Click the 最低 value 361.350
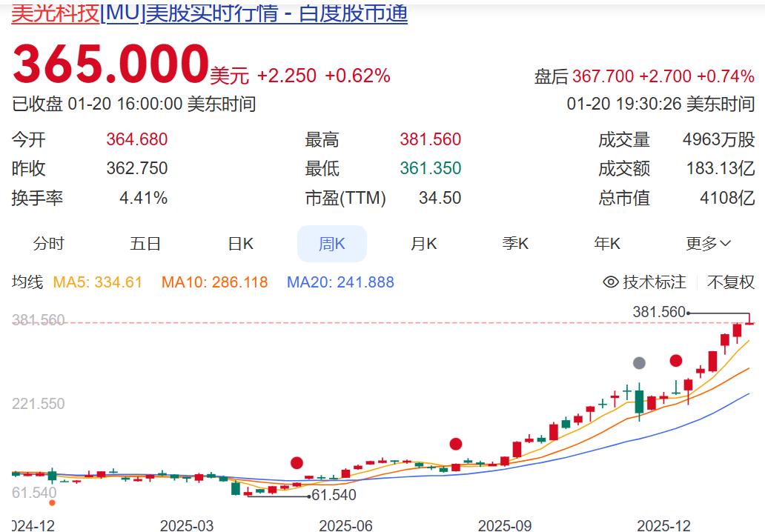The width and height of the screenshot is (765, 532). [x=430, y=168]
